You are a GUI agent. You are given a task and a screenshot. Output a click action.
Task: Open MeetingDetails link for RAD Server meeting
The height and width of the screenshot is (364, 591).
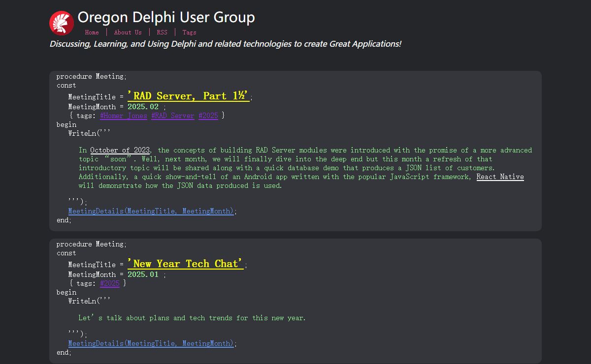(x=151, y=211)
